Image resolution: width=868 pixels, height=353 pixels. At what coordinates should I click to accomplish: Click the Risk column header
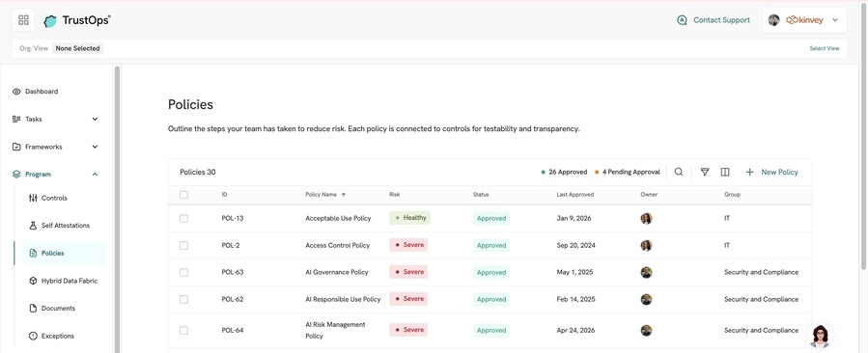tap(394, 195)
